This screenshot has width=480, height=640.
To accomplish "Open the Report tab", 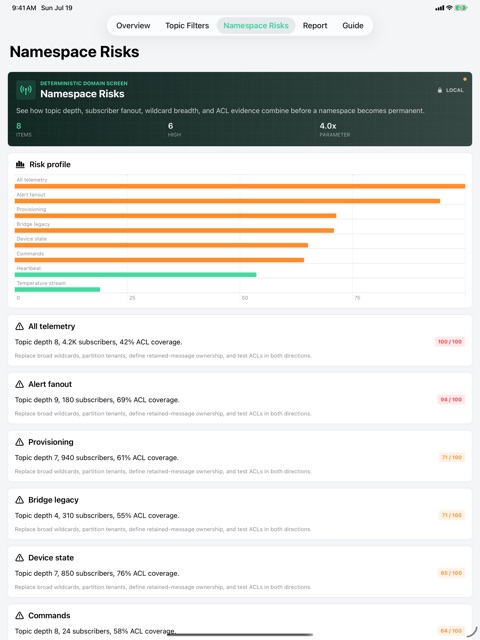I will (x=315, y=26).
